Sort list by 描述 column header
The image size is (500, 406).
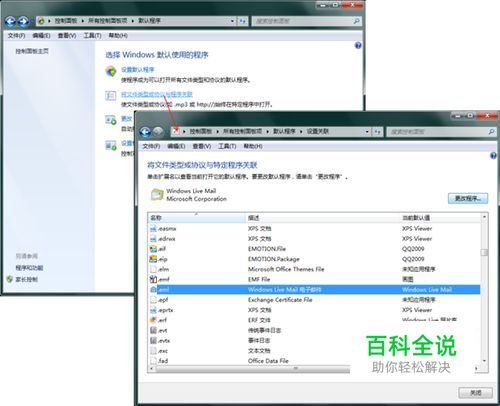click(323, 218)
